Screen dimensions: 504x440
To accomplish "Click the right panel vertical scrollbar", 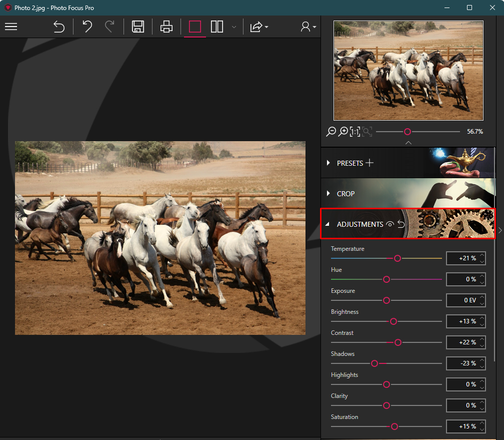I will (x=494, y=254).
